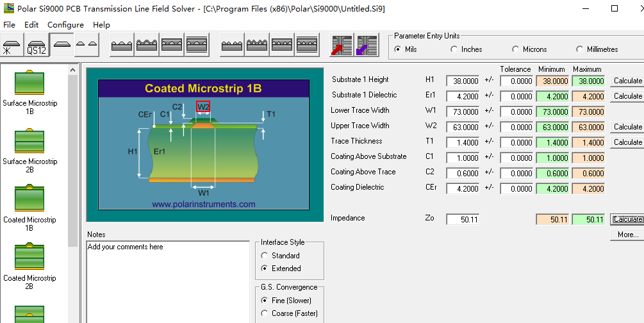Screen dimensions: 644x323
Task: Open the Edit menu
Action: point(31,24)
